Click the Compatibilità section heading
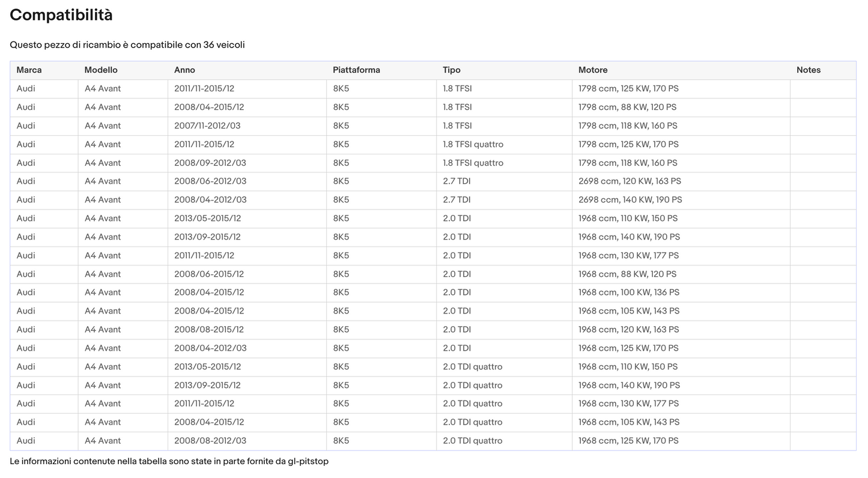This screenshot has height=478, width=868. click(61, 15)
